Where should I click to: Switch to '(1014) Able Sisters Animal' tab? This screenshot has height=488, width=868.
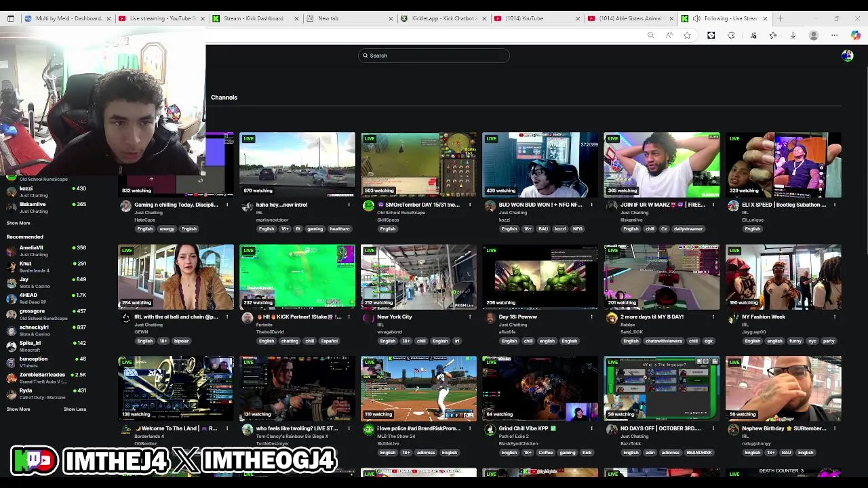click(631, 18)
